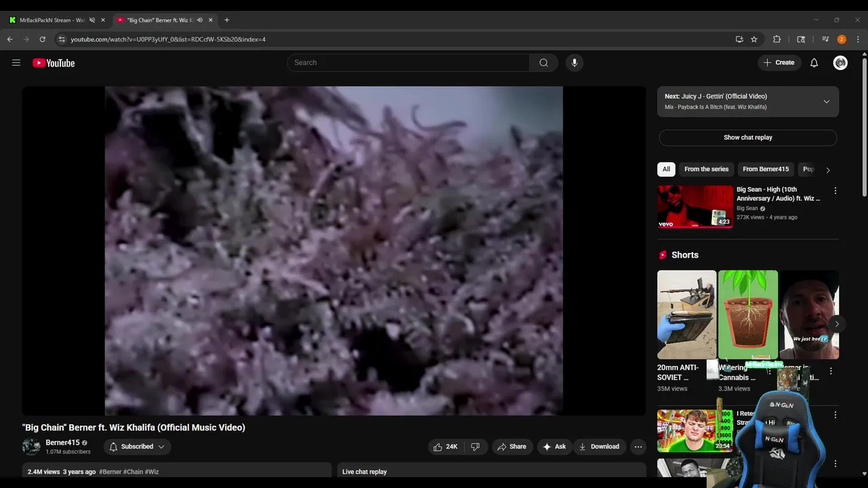The height and width of the screenshot is (488, 868).
Task: Open Big Sean High video thumbnail
Action: pos(695,207)
